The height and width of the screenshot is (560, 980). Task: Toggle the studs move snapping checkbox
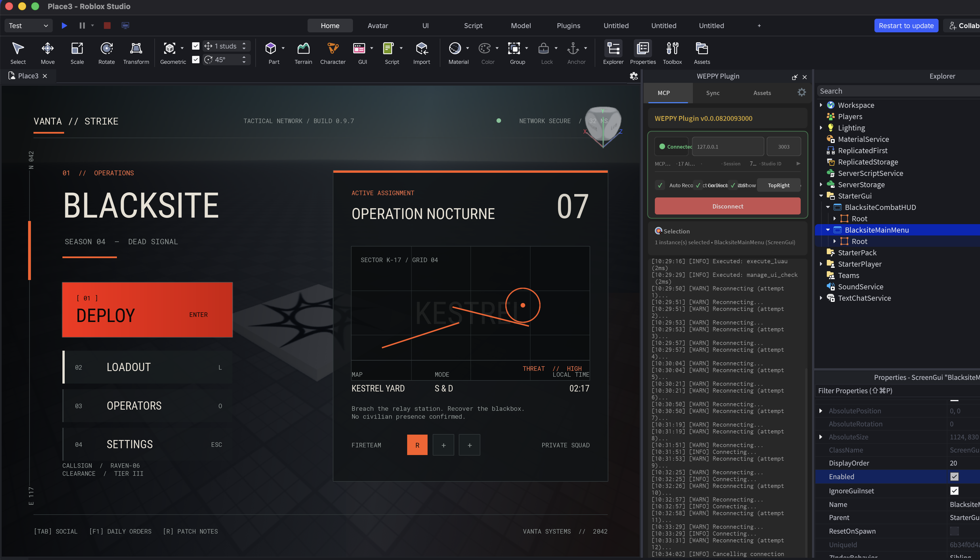196,46
